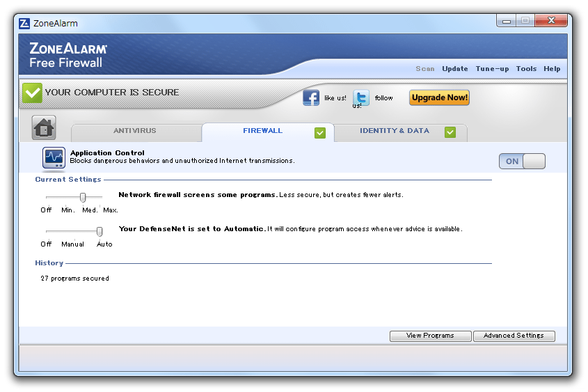Open Advanced Settings
The height and width of the screenshot is (392, 588).
point(514,336)
